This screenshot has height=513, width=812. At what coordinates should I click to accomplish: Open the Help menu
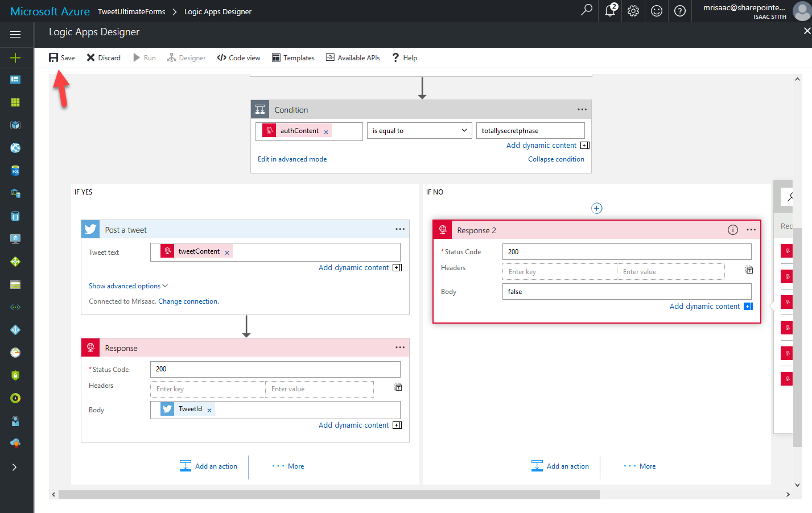pos(405,57)
